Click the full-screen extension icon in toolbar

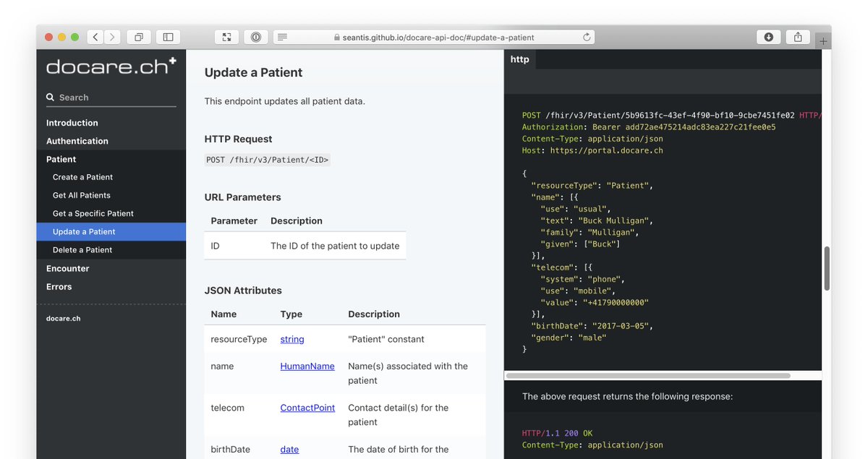click(x=226, y=37)
